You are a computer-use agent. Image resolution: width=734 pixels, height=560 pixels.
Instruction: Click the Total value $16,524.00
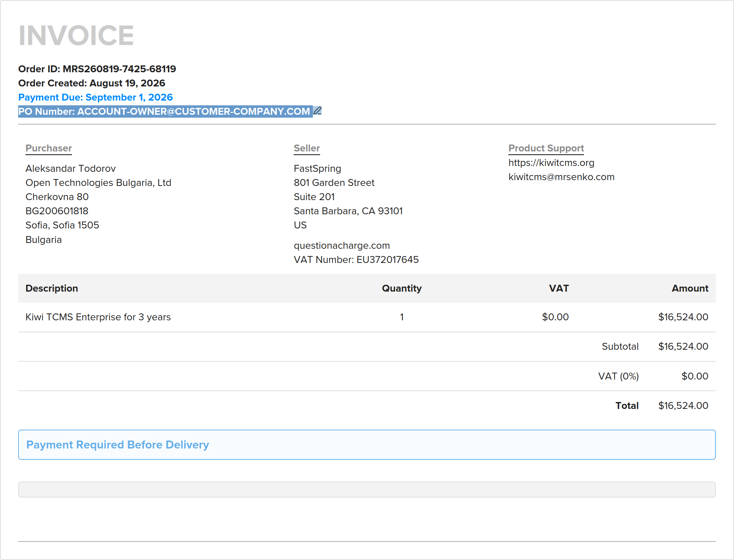pos(683,406)
